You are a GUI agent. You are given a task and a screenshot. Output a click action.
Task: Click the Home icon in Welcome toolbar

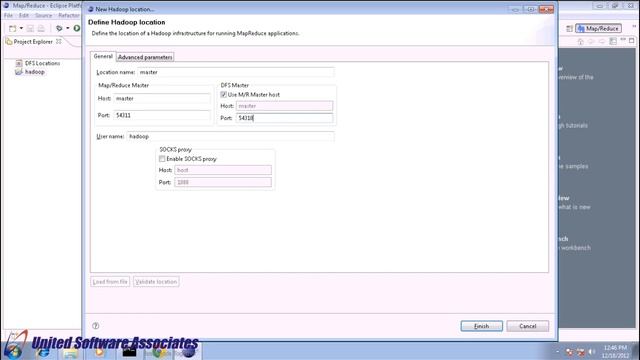point(580,42)
